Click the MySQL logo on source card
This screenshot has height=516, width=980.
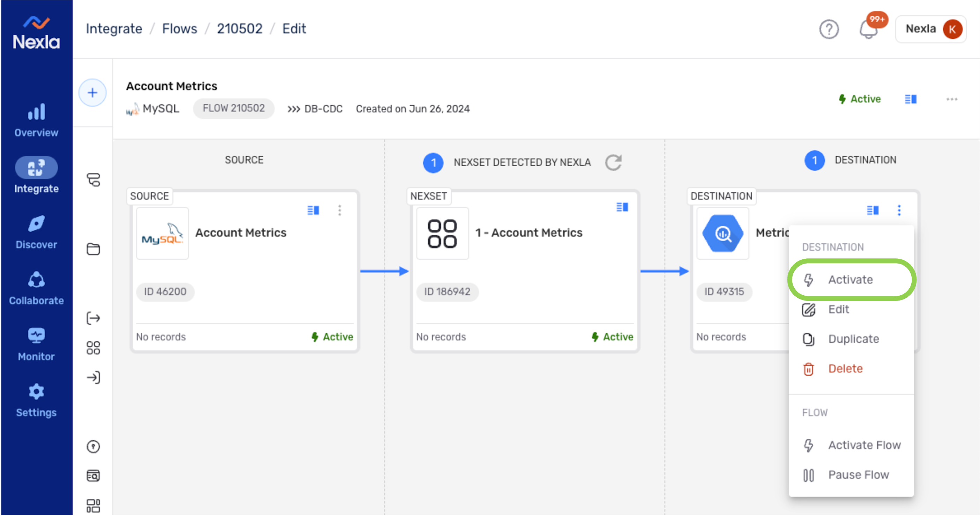pos(163,234)
